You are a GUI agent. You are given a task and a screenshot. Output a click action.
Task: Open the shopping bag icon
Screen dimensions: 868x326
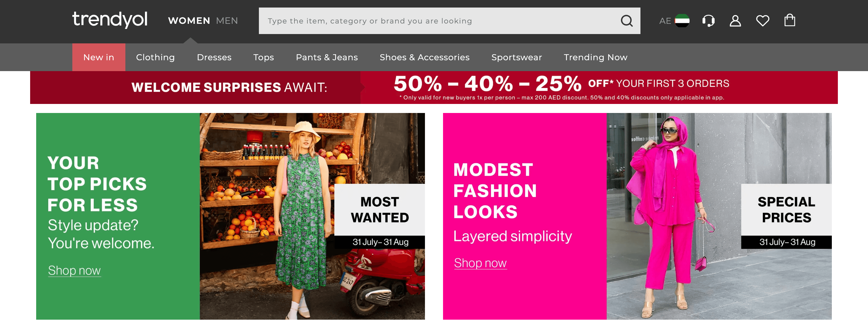pyautogui.click(x=790, y=20)
